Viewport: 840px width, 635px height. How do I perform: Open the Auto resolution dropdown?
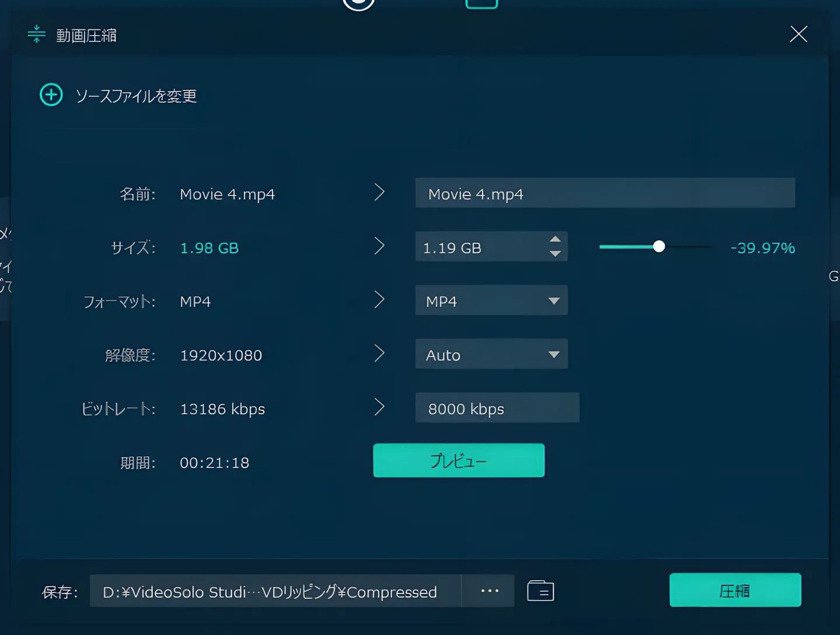pyautogui.click(x=491, y=354)
